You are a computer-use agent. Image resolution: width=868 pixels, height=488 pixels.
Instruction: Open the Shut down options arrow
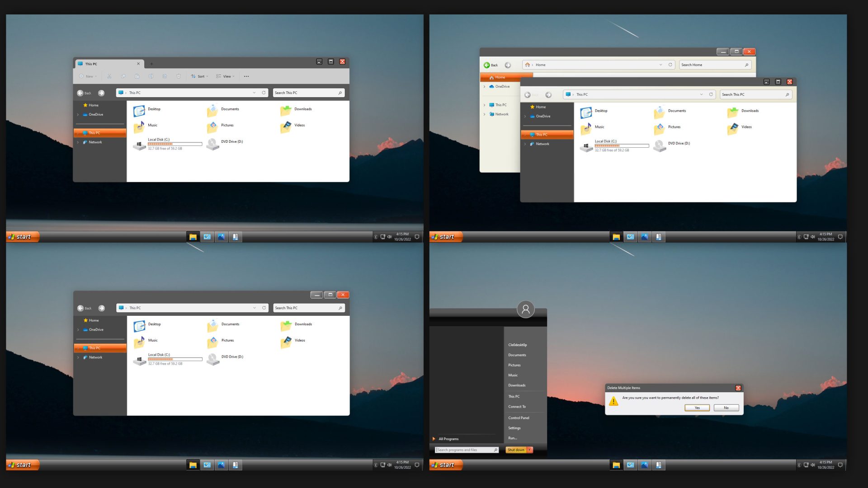pos(529,450)
